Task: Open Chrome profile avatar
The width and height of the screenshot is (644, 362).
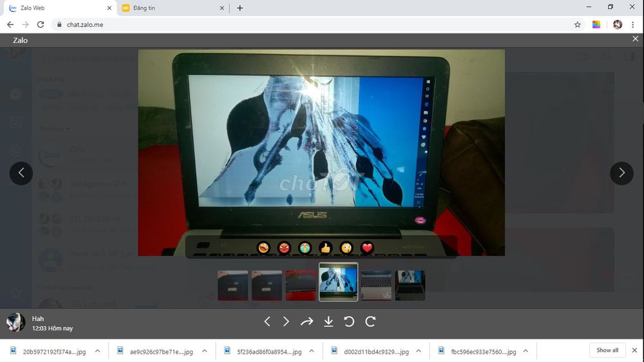Action: tap(618, 24)
